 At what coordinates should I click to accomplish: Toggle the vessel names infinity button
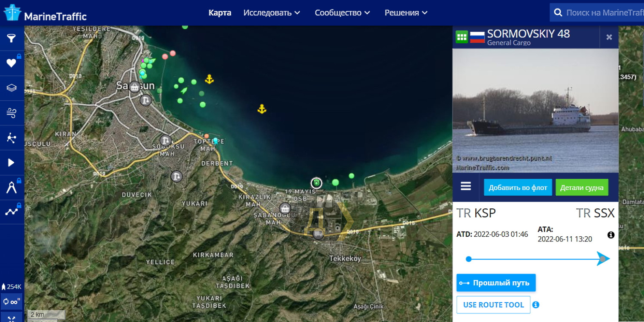(11, 302)
